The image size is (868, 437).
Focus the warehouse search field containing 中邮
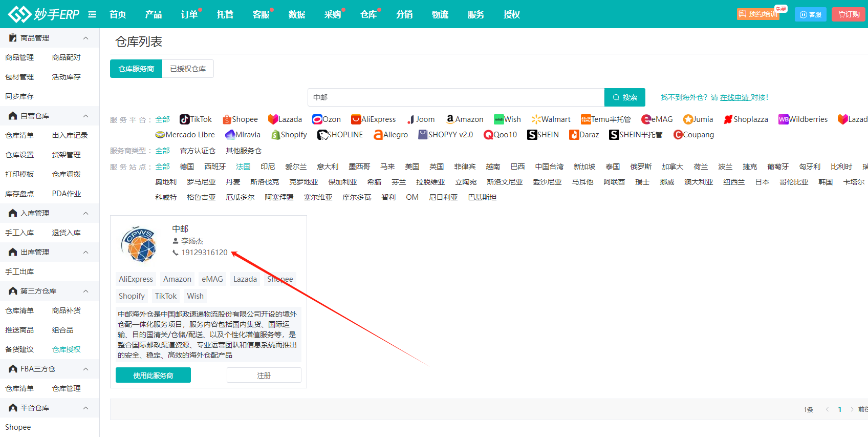pyautogui.click(x=456, y=97)
